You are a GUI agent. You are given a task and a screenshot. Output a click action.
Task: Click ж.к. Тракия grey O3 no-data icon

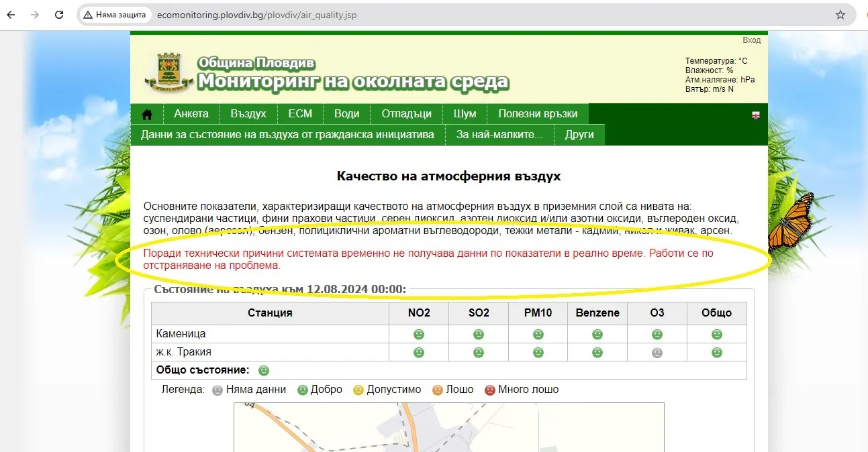point(657,352)
